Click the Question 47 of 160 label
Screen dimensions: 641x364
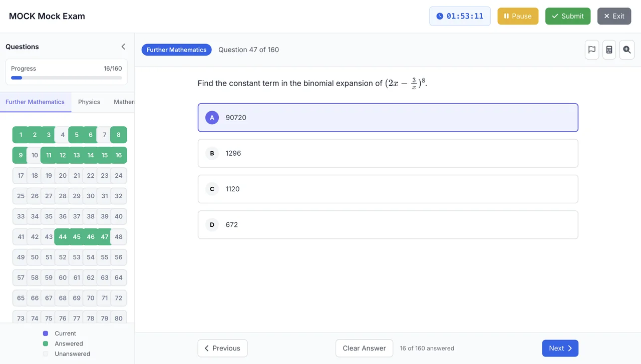tap(248, 50)
